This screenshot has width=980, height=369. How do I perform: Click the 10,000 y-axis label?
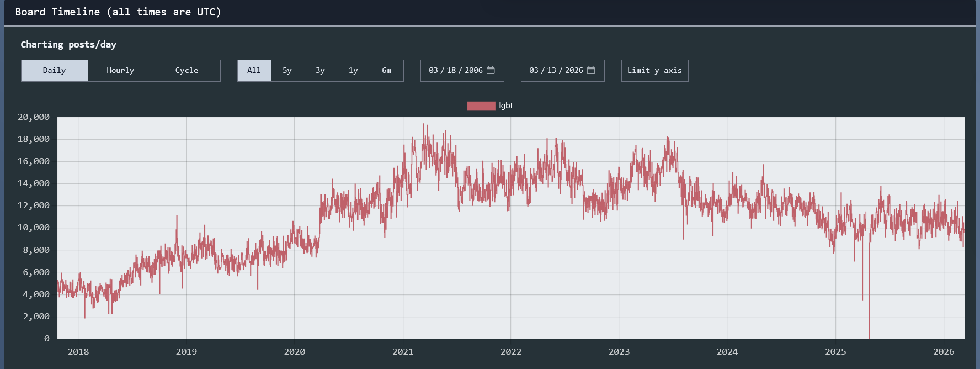34,228
